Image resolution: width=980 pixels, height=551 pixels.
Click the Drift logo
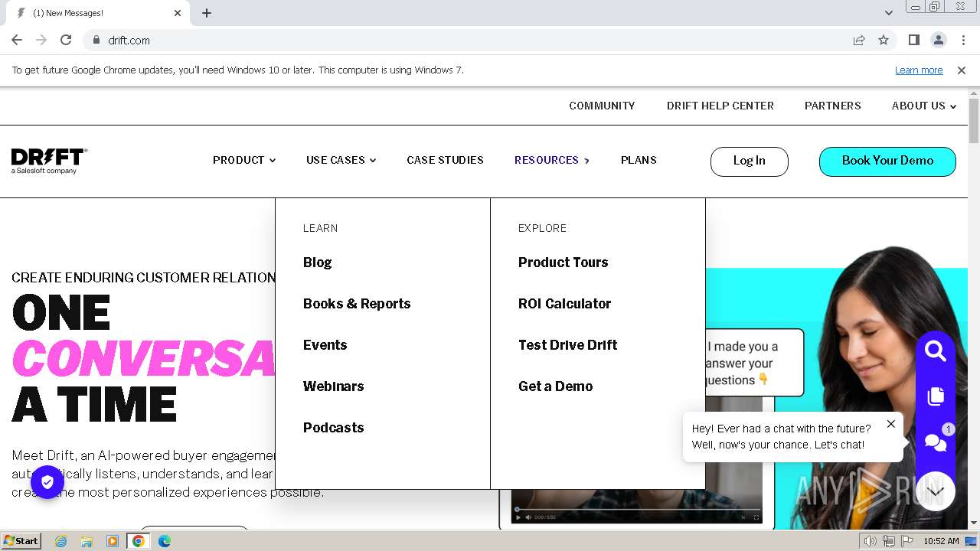(49, 161)
